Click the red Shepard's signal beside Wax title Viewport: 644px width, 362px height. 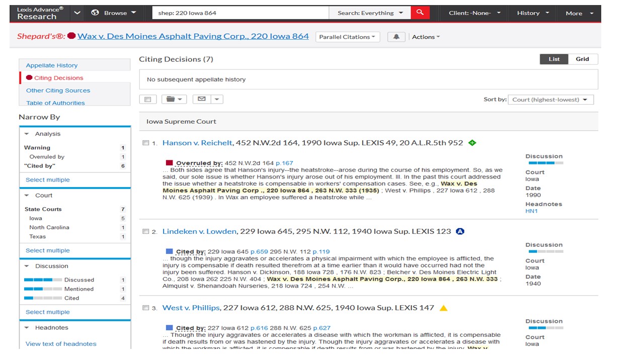(x=71, y=36)
